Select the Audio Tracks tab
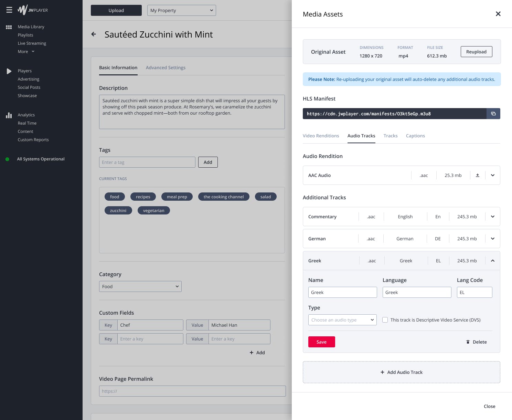The image size is (512, 420). click(361, 136)
